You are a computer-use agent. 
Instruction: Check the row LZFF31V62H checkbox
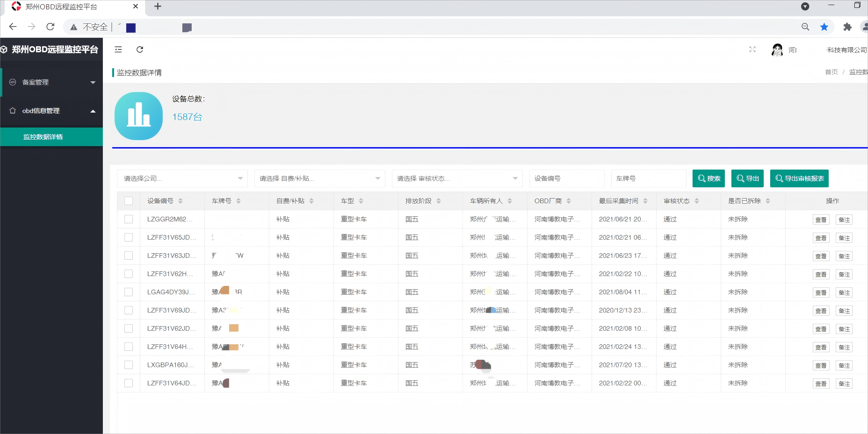129,274
